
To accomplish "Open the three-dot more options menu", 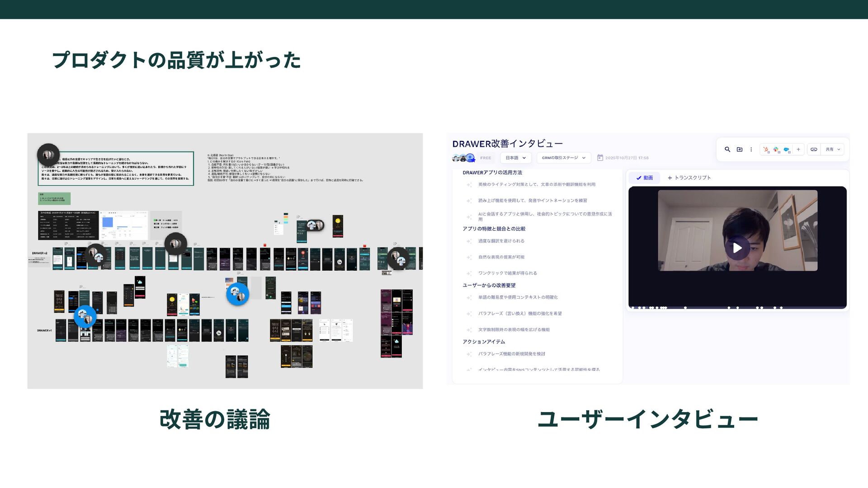I will point(751,150).
